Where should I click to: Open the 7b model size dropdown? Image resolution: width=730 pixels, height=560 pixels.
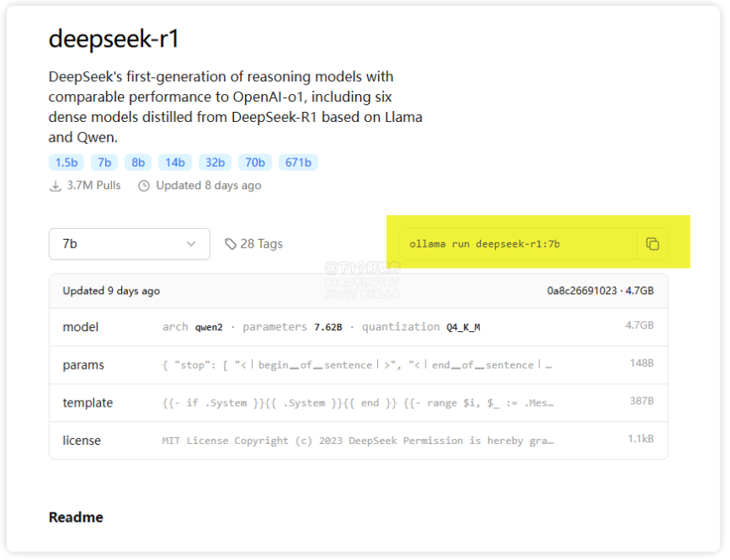tap(129, 244)
